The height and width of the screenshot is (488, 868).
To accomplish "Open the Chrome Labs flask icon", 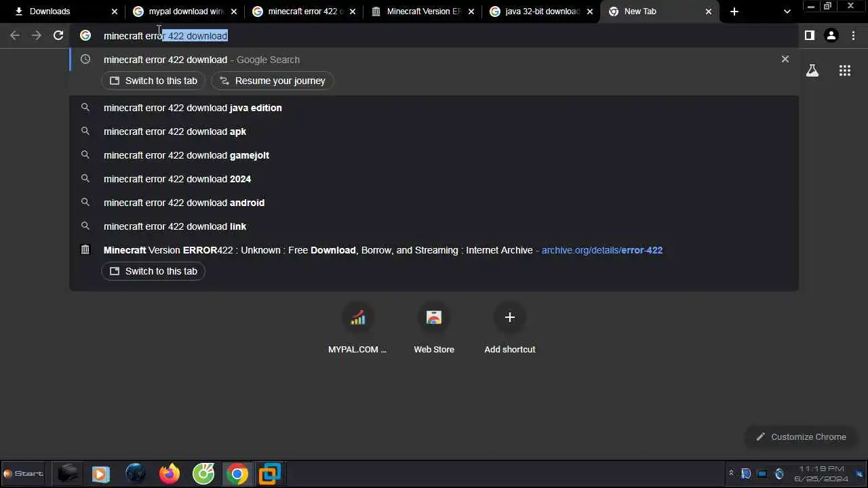I will pos(812,70).
